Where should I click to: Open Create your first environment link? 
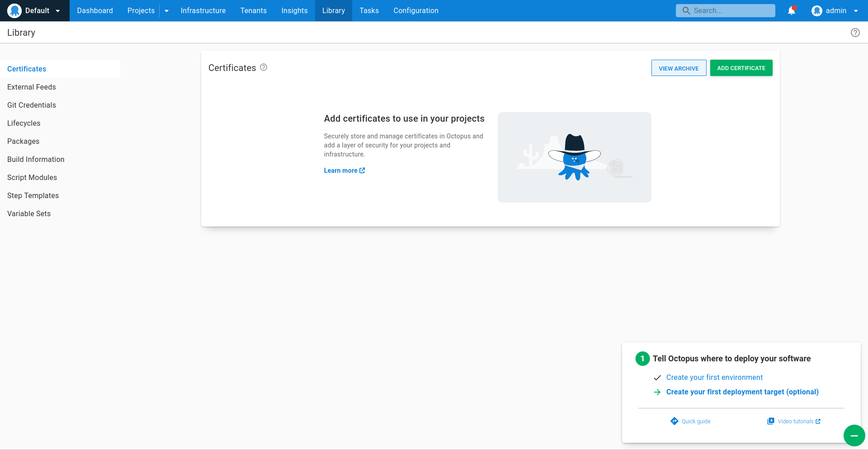(x=714, y=378)
